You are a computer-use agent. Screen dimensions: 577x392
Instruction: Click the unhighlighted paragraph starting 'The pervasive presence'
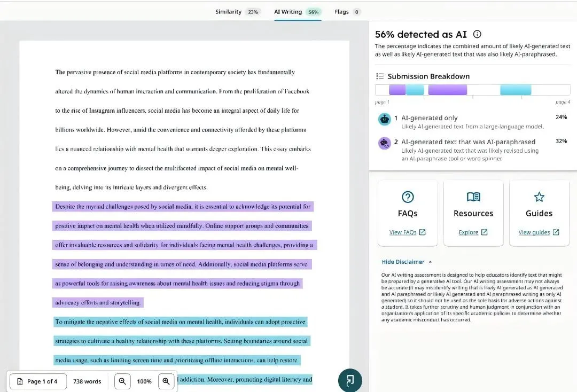pyautogui.click(x=183, y=129)
